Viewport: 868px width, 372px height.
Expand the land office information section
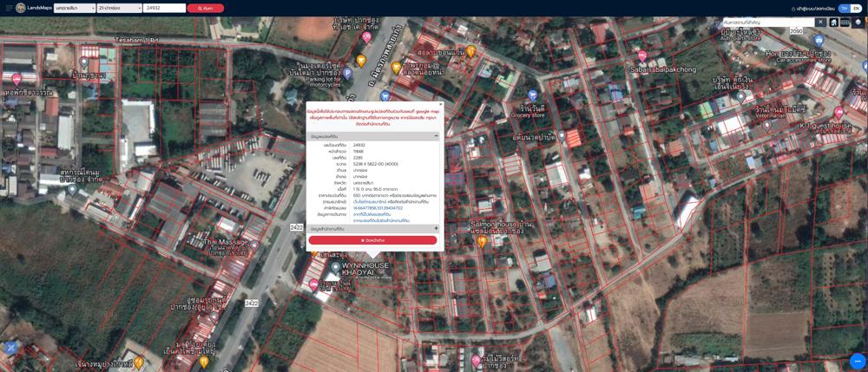[x=373, y=228]
